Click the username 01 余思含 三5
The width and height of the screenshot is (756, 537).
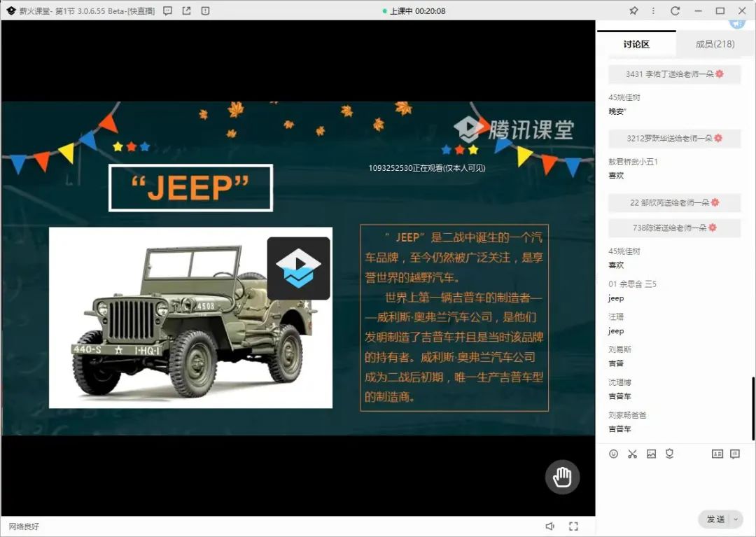tap(633, 284)
